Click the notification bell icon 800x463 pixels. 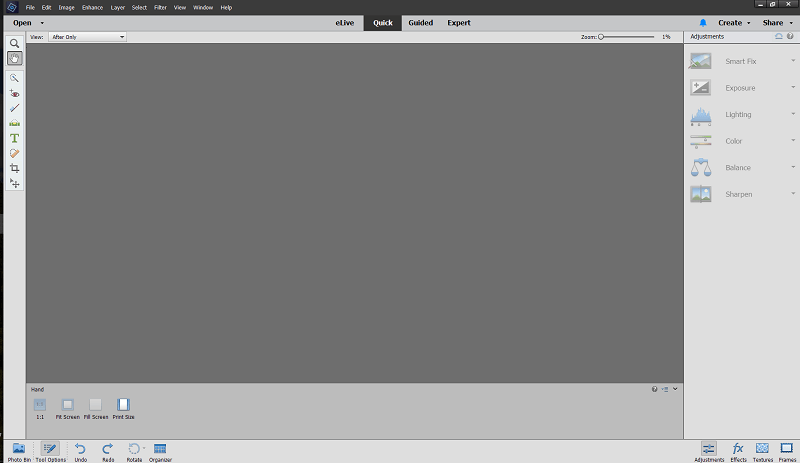point(703,23)
